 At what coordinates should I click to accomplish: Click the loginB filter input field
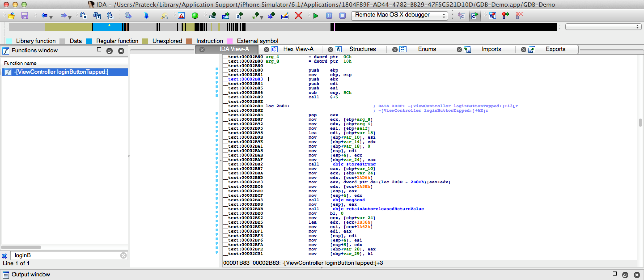coord(65,255)
